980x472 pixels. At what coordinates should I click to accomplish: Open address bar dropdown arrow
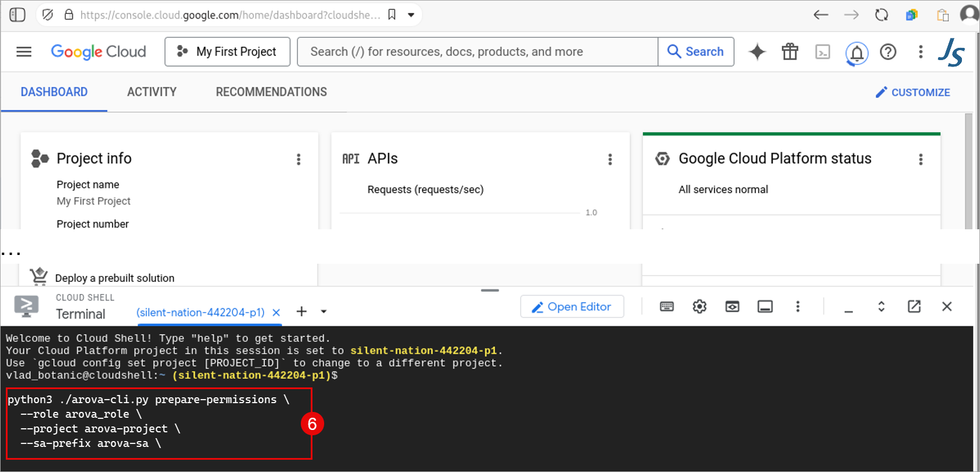(x=411, y=15)
